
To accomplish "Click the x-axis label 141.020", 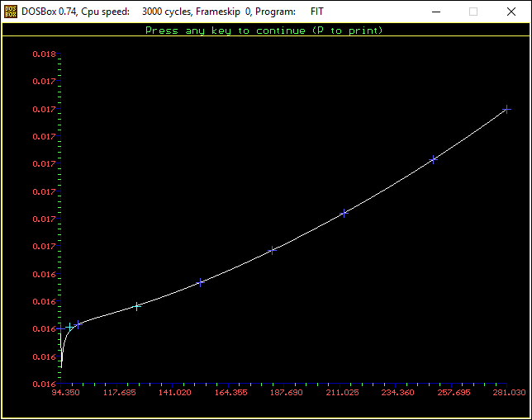I will point(175,393).
